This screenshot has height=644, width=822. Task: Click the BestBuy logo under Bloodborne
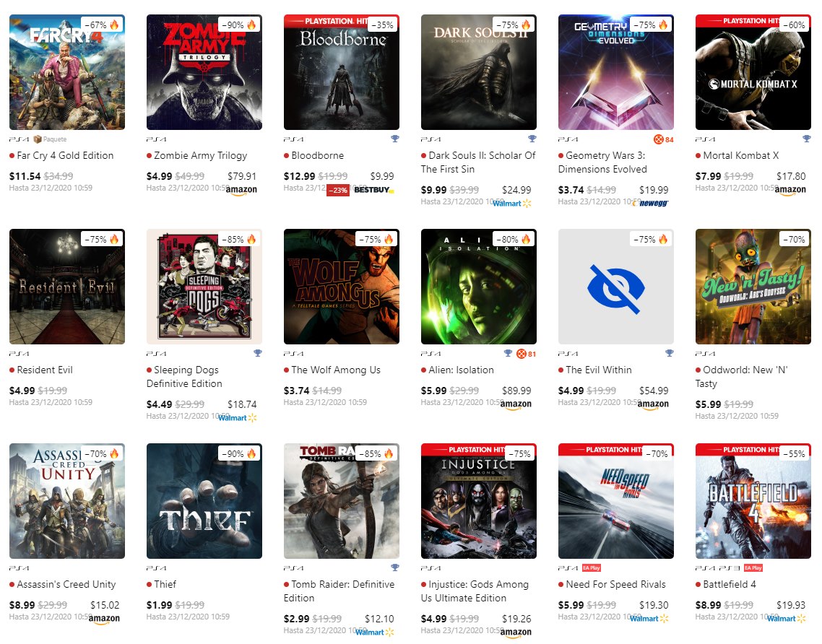(x=373, y=190)
